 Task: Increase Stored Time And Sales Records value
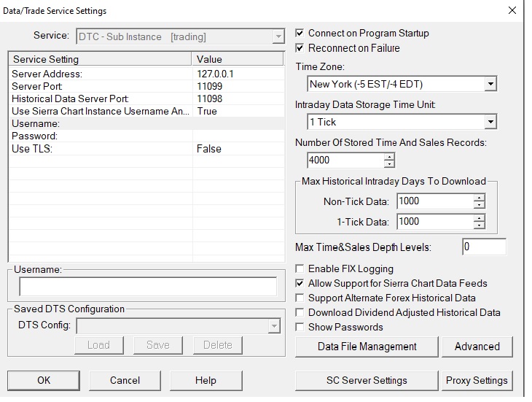point(389,157)
